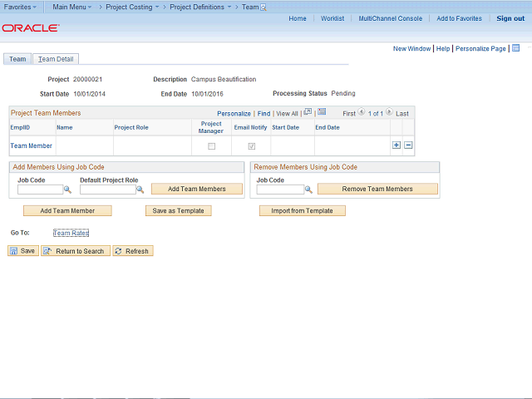532x399 pixels.
Task: Click the Add Team Members button
Action: click(197, 189)
